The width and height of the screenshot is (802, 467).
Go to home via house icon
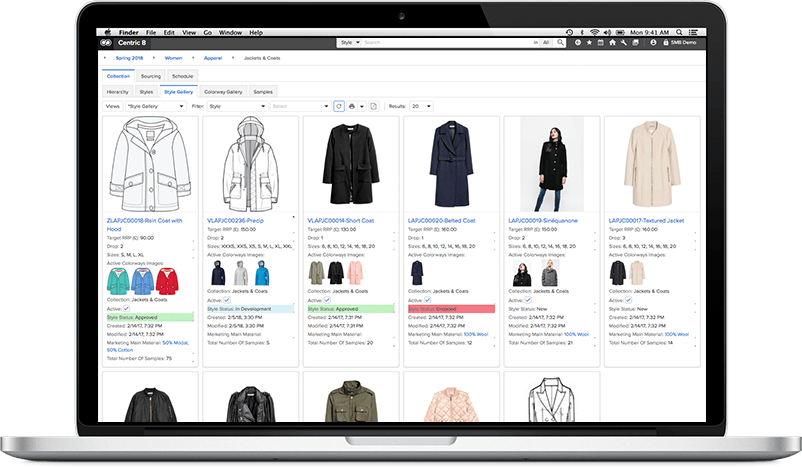(x=612, y=43)
